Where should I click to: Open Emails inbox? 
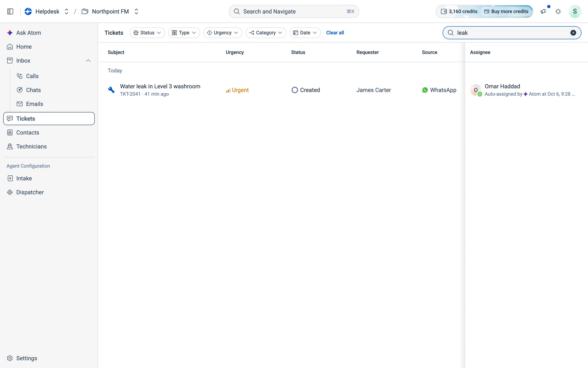tap(54, 104)
